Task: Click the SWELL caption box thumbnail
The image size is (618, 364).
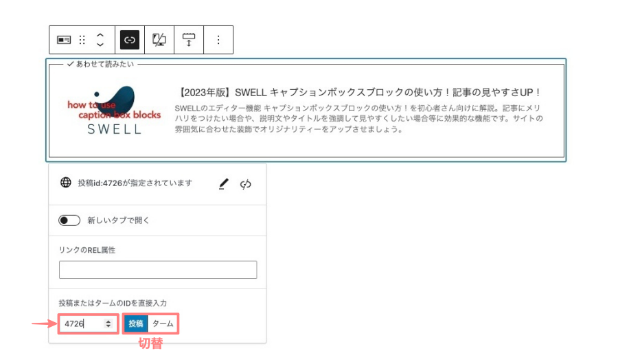Action: click(x=113, y=110)
